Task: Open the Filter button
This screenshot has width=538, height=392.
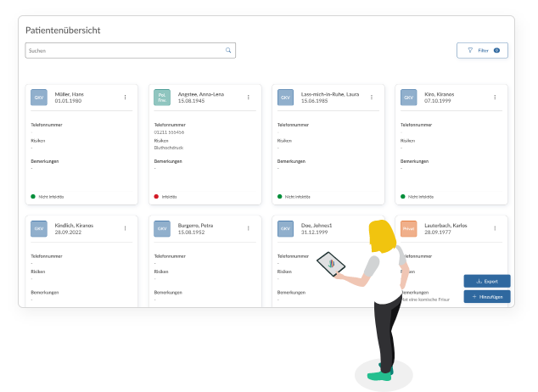Action: [482, 51]
